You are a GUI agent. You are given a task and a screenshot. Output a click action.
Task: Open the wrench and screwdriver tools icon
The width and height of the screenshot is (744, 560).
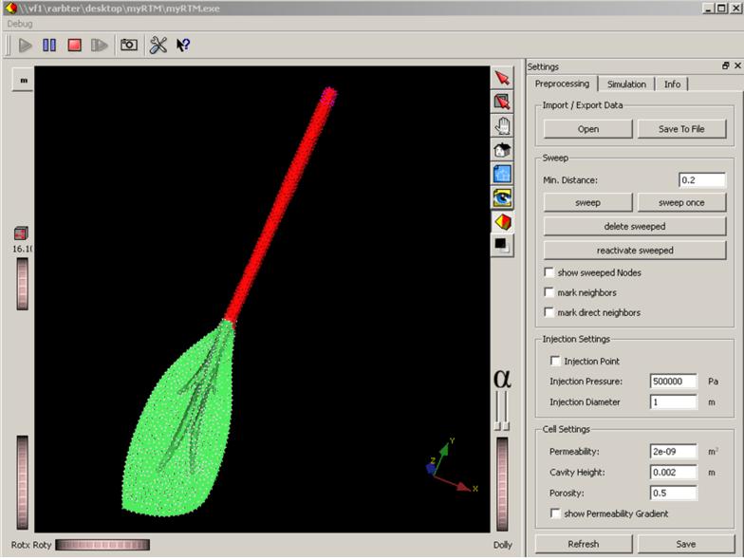coord(158,45)
